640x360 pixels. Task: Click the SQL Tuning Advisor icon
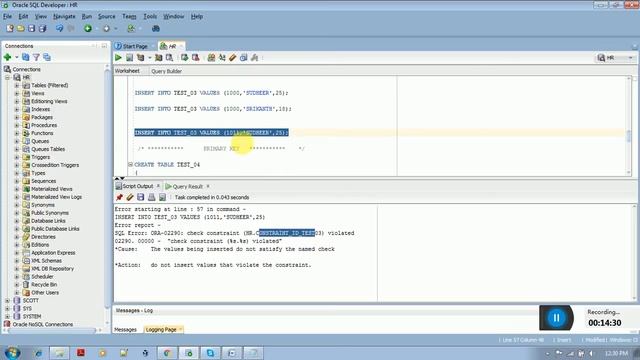coord(169,58)
